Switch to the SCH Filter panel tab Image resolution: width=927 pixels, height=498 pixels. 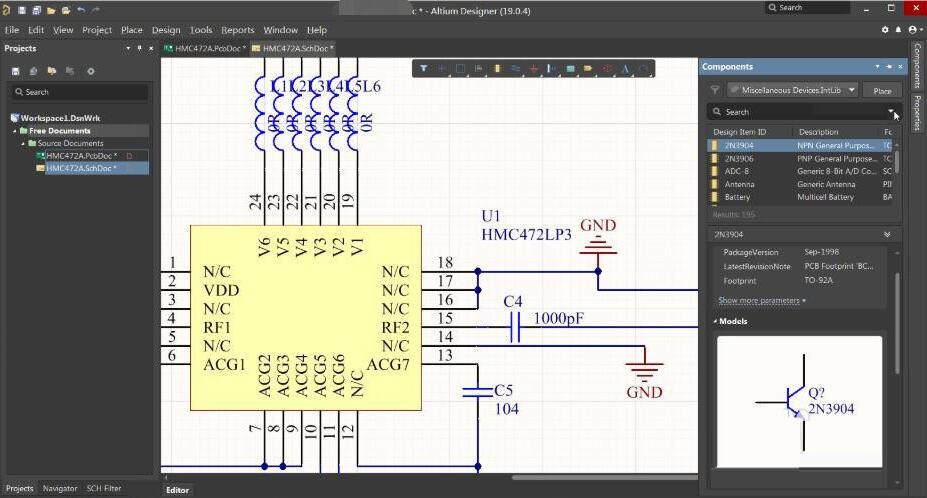coord(103,488)
